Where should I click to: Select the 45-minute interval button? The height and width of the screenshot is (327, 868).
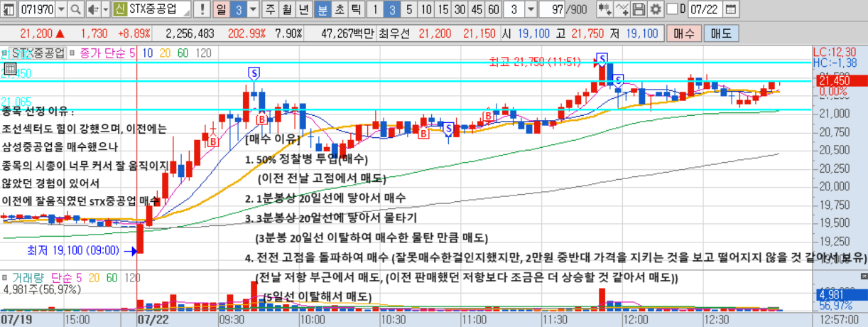477,10
